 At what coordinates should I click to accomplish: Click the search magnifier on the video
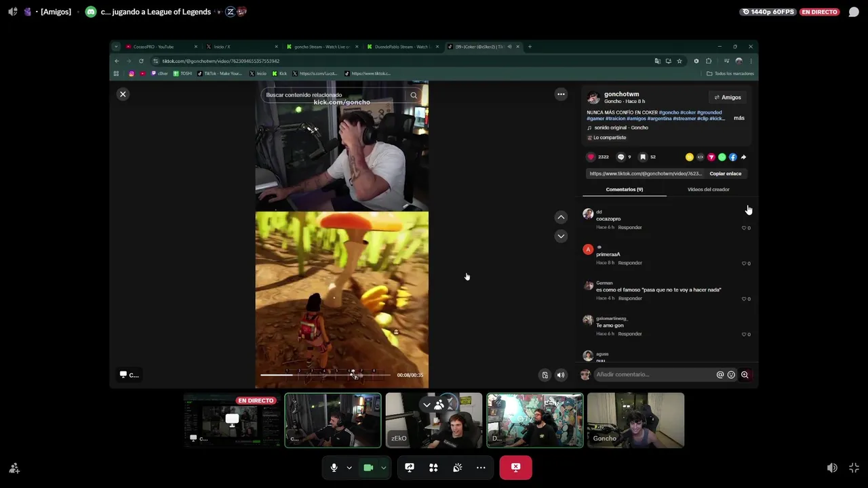tap(414, 95)
